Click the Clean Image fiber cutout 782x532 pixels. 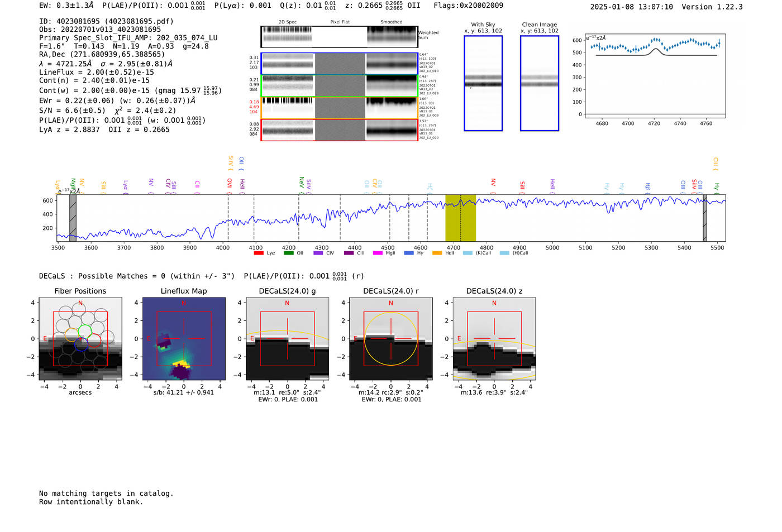540,83
